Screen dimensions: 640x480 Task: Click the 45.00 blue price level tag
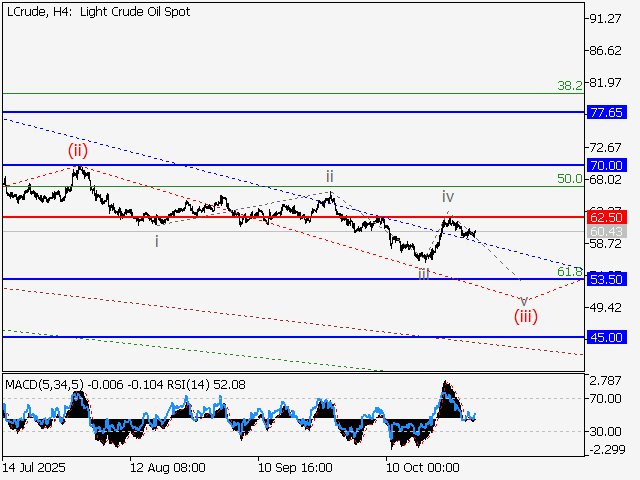click(606, 338)
